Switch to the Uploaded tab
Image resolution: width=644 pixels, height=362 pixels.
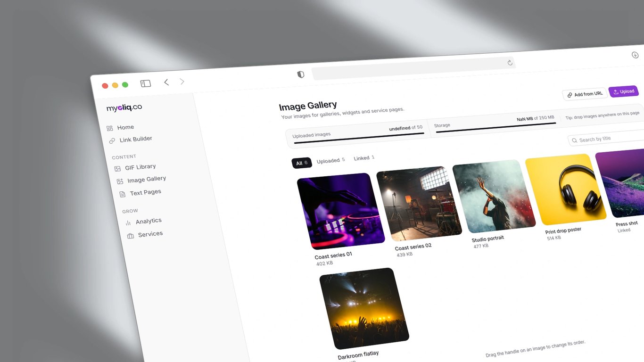point(330,160)
